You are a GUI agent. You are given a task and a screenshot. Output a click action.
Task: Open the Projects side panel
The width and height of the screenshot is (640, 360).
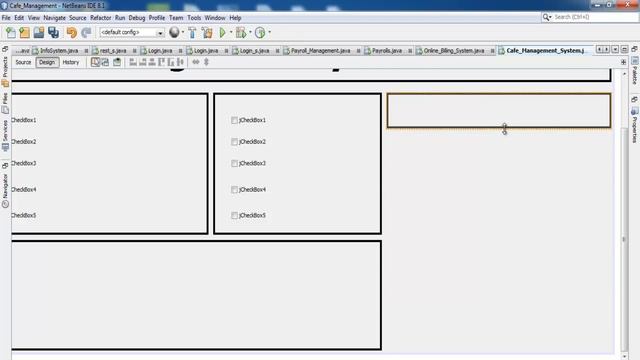(5, 71)
